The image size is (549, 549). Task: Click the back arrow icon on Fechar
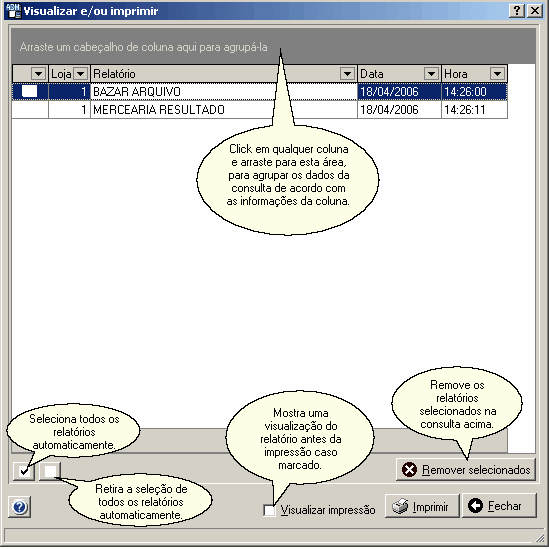pyautogui.click(x=475, y=506)
